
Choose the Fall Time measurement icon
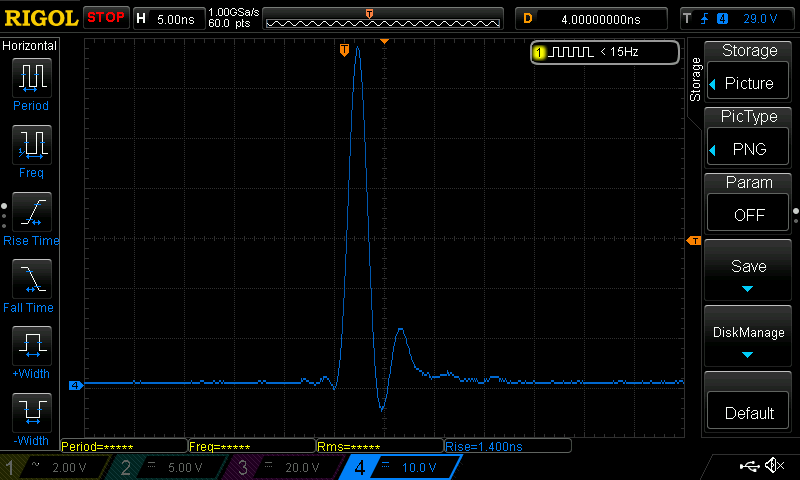31,279
